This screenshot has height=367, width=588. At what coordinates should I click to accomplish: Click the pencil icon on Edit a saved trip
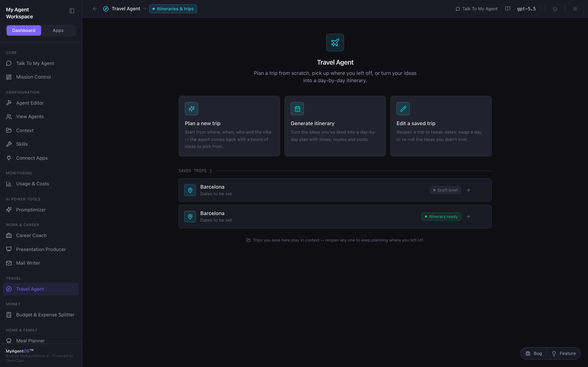(x=403, y=108)
